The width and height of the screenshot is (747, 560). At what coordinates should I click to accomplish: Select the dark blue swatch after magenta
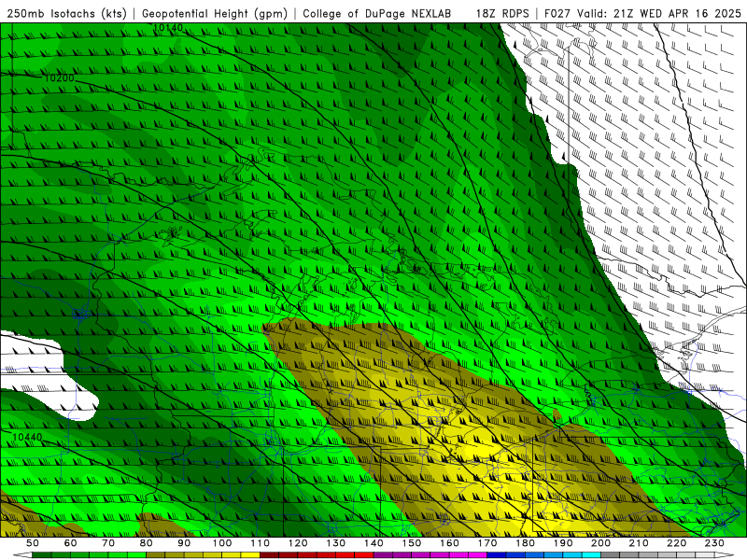[496, 554]
